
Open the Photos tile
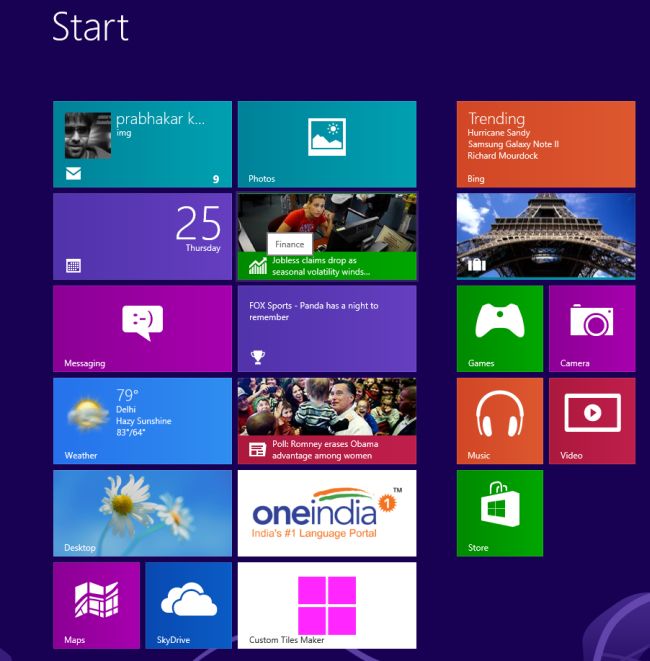(x=327, y=144)
